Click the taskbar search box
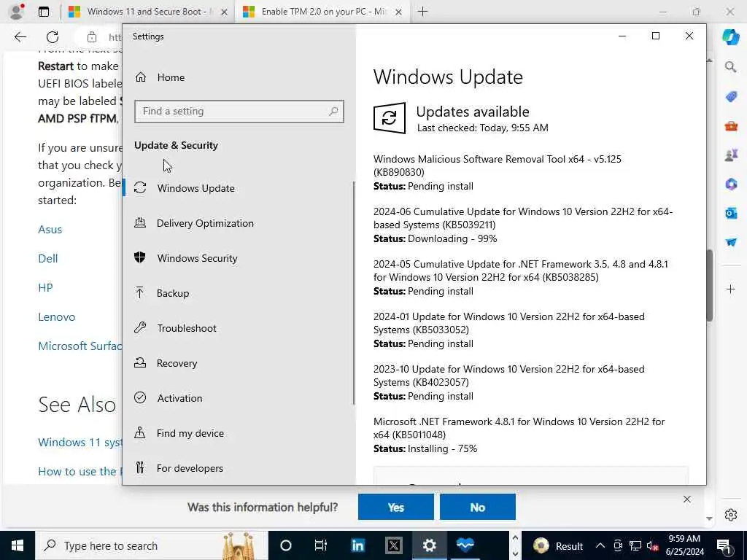747x560 pixels. pyautogui.click(x=152, y=545)
